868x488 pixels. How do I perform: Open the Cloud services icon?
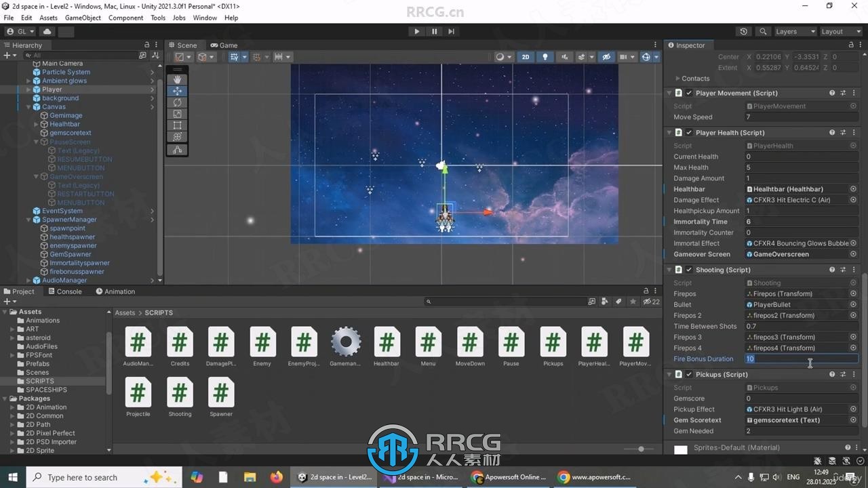tap(47, 31)
